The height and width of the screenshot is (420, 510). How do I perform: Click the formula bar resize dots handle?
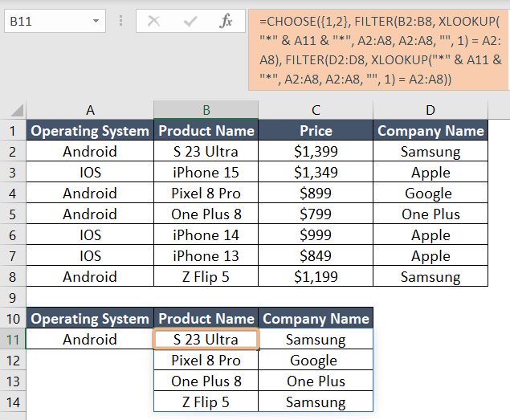[120, 21]
